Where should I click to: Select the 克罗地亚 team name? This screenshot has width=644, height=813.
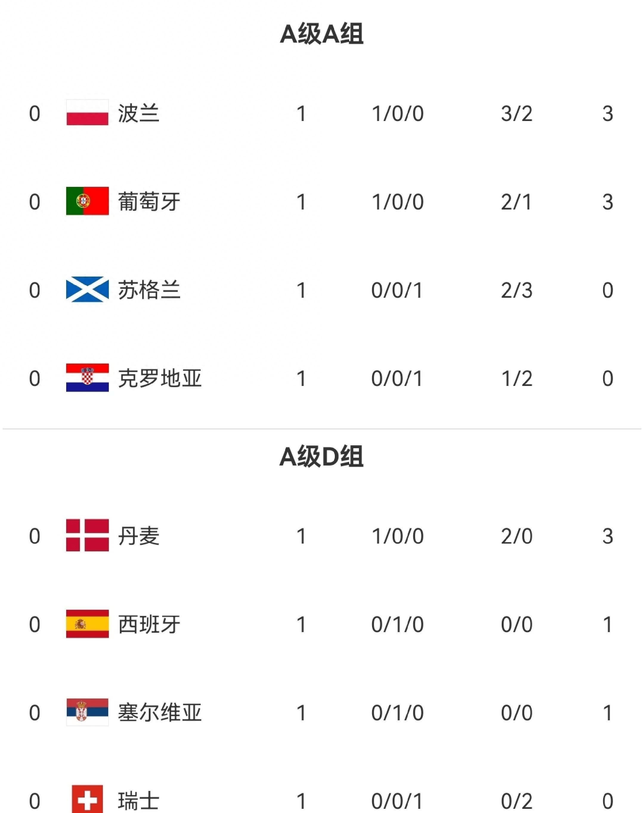click(160, 378)
